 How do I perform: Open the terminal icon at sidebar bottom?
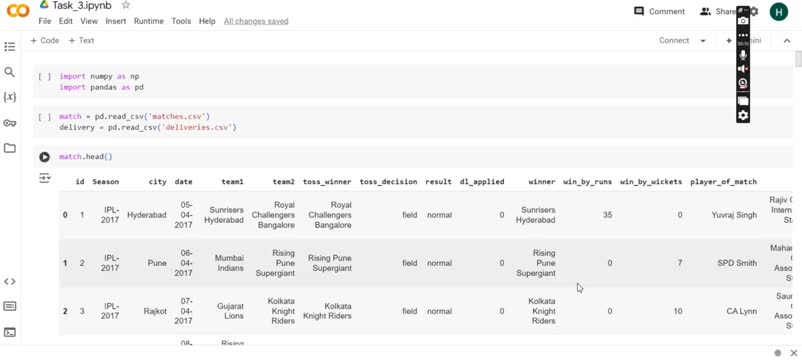pos(9,332)
